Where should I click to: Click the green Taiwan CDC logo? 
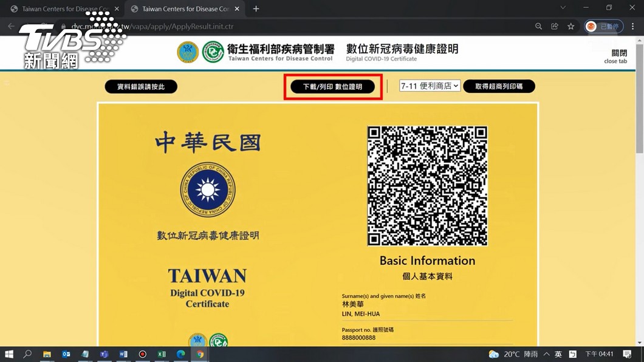[213, 52]
